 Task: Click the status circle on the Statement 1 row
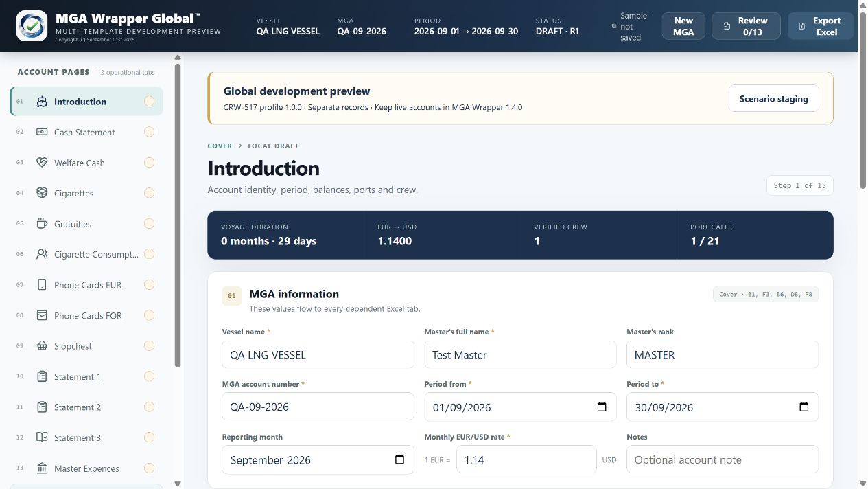149,376
